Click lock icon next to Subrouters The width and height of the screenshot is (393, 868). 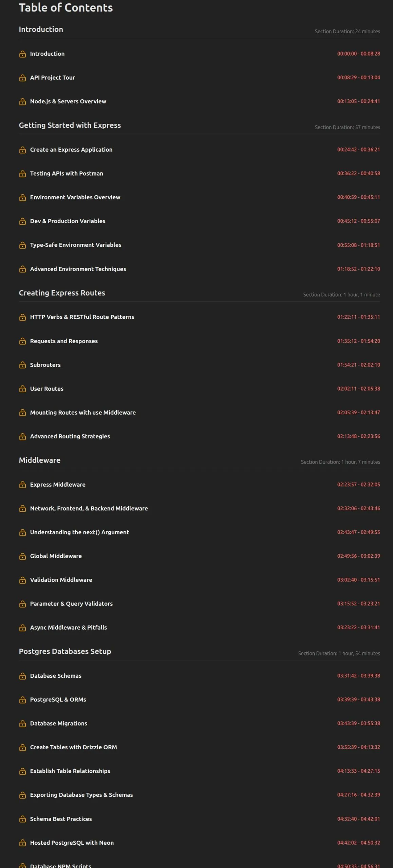(22, 365)
